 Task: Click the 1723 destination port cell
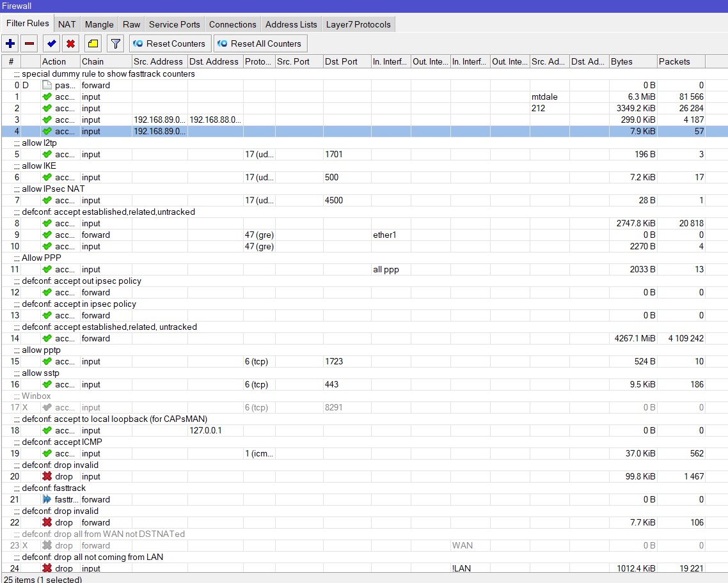tap(347, 361)
